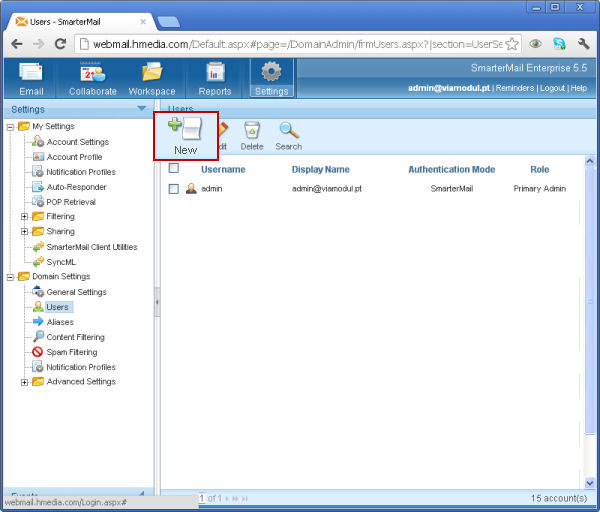This screenshot has height=512, width=600.
Task: Open the Reports chart icon
Action: [215, 72]
